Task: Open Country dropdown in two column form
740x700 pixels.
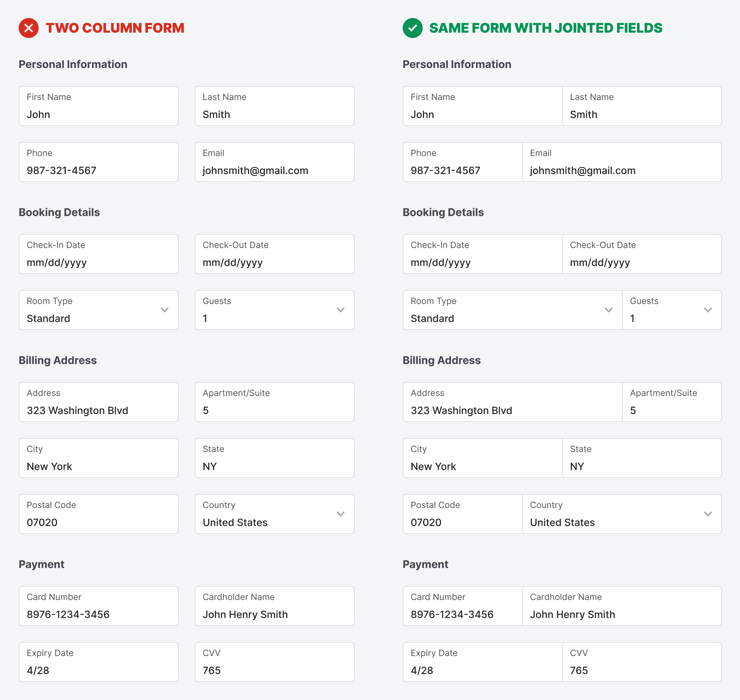Action: [x=340, y=514]
